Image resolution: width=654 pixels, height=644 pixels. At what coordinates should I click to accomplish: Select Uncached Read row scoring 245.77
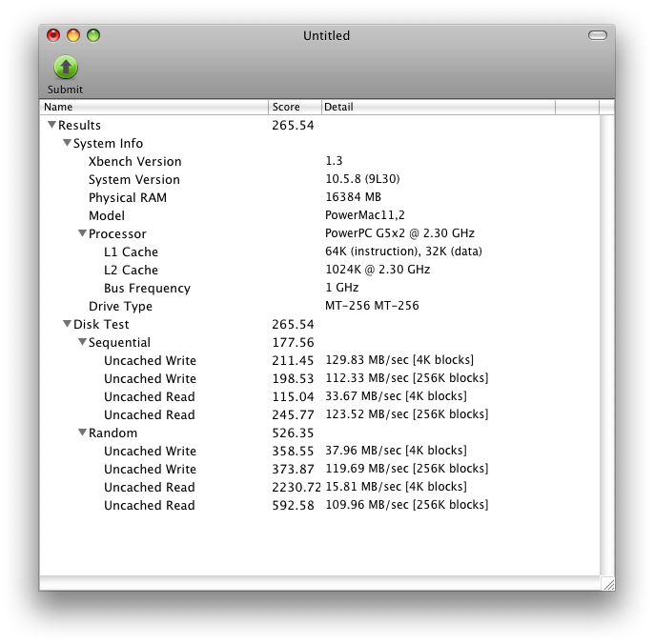(x=320, y=414)
